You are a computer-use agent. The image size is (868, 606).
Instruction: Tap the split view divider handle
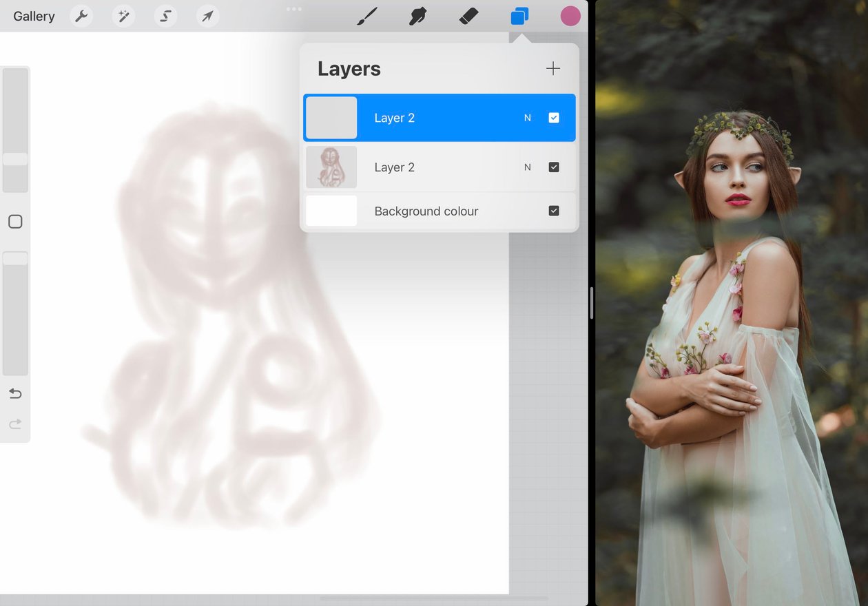tap(592, 303)
